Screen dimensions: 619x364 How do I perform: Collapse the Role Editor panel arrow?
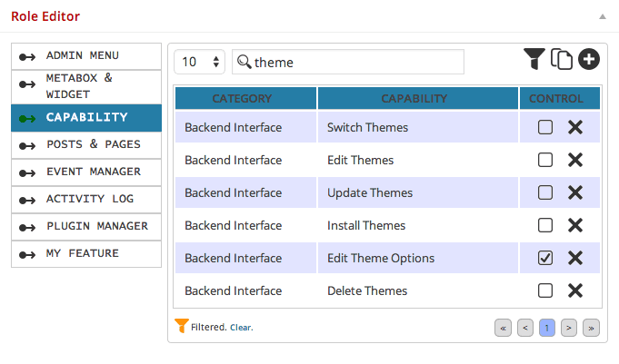[x=603, y=16]
